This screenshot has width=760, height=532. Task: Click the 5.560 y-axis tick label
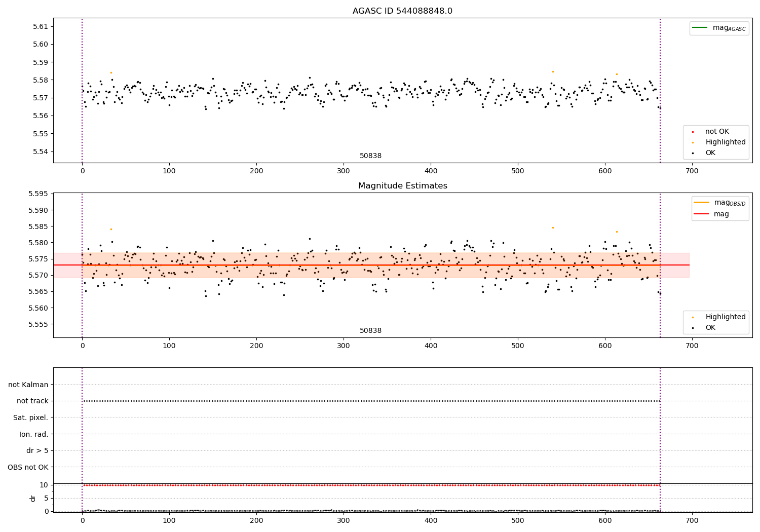click(x=39, y=308)
